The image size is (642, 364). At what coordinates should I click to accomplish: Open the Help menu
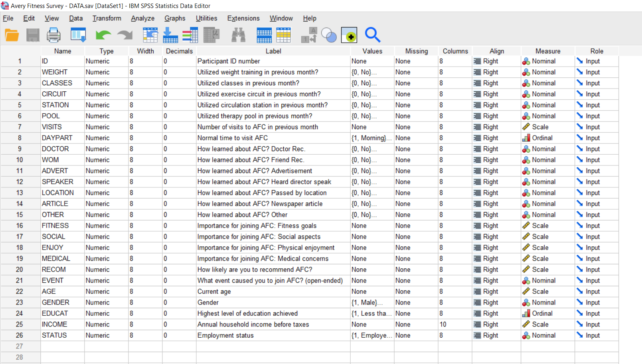[310, 18]
